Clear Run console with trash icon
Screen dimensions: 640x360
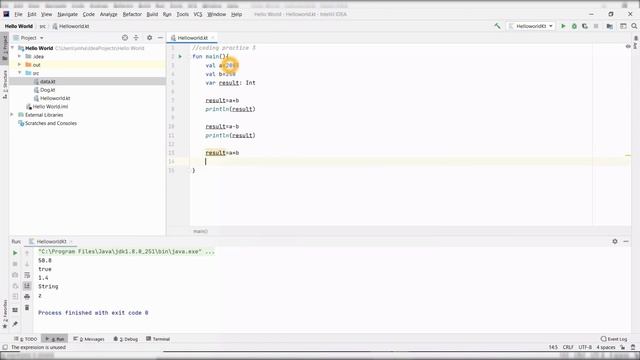tap(27, 307)
